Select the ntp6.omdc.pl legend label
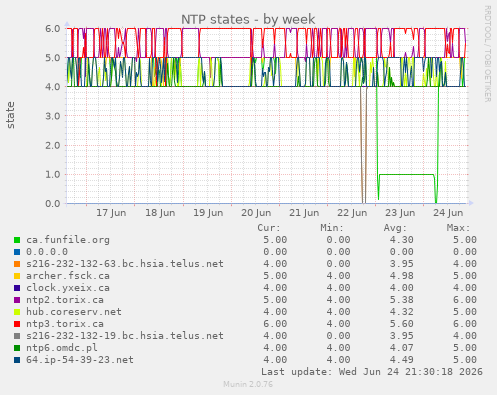 [x=62, y=348]
